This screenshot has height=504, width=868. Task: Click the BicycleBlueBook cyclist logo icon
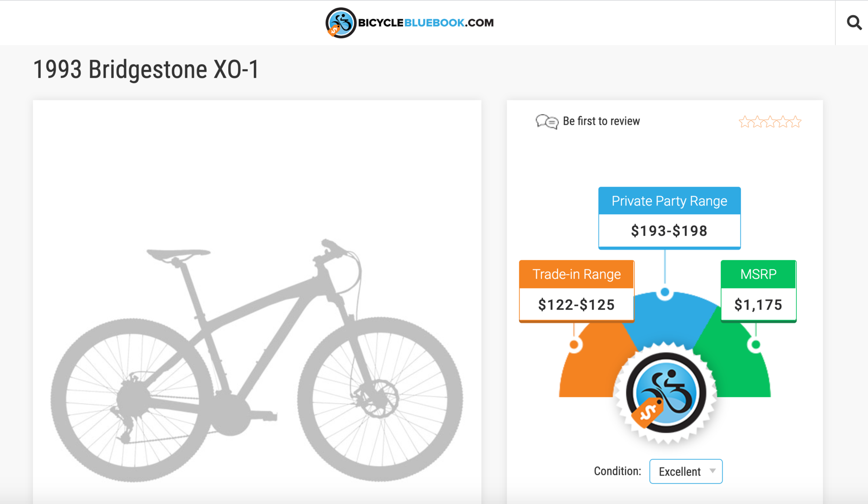pos(341,23)
